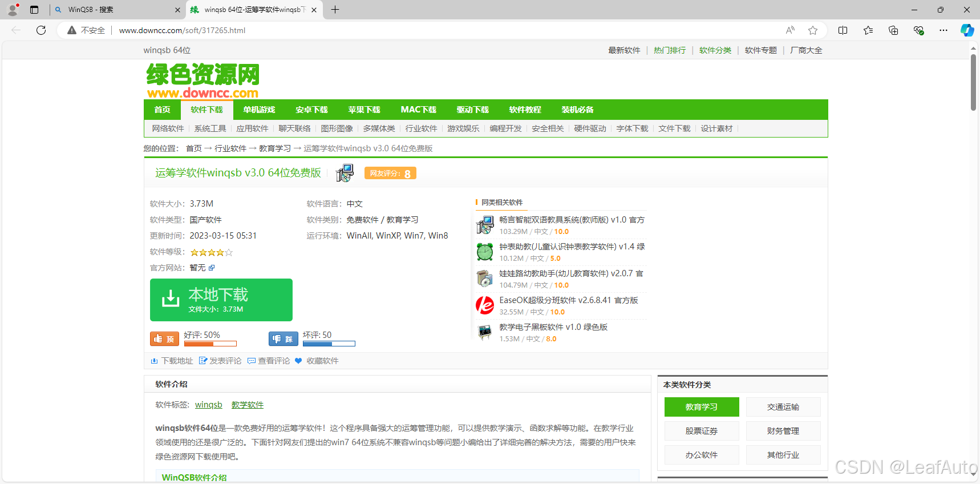Click the 坏评 blue rating bar
Screen dimensions: 980x484
[x=329, y=344]
